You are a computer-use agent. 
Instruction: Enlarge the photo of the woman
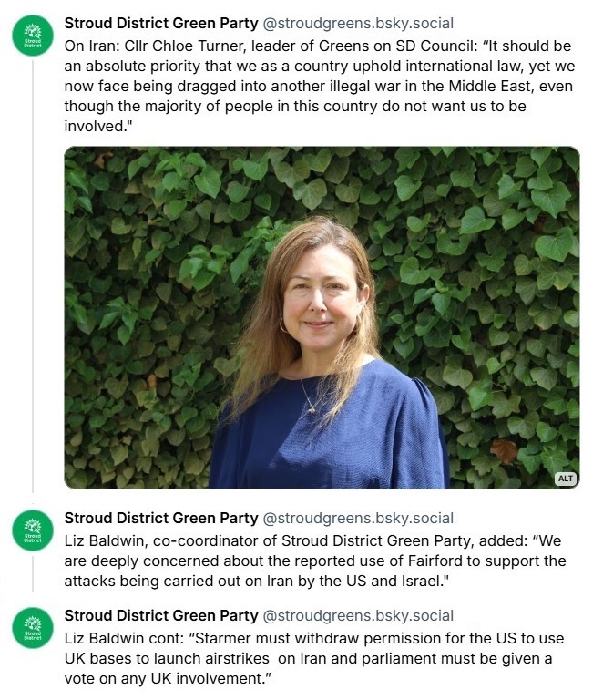click(322, 317)
